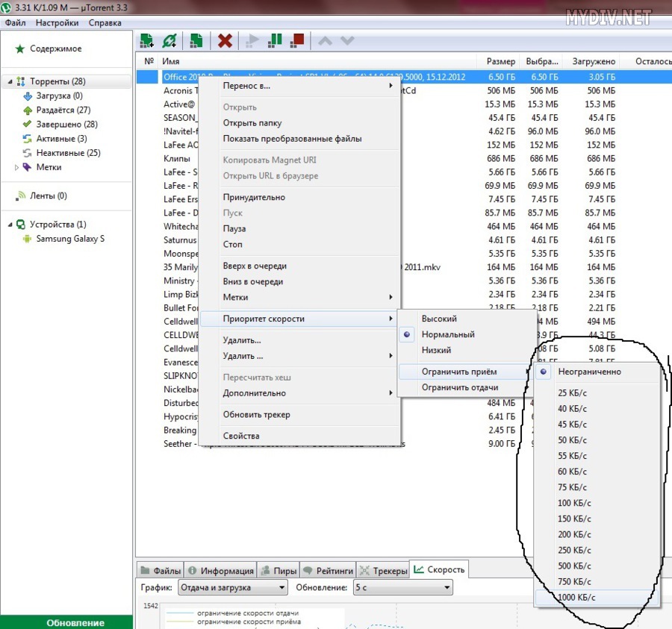Set download limit to 500 КБ/с
Image resolution: width=672 pixels, height=629 pixels.
597,566
